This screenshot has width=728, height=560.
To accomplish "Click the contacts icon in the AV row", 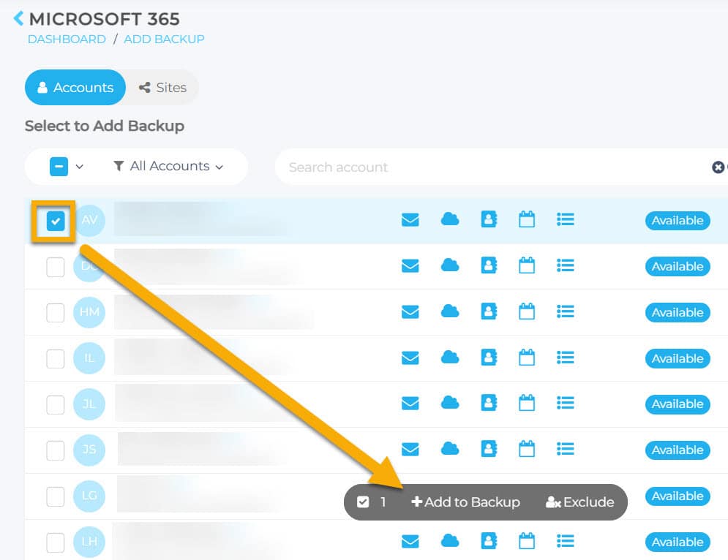I will click(489, 219).
